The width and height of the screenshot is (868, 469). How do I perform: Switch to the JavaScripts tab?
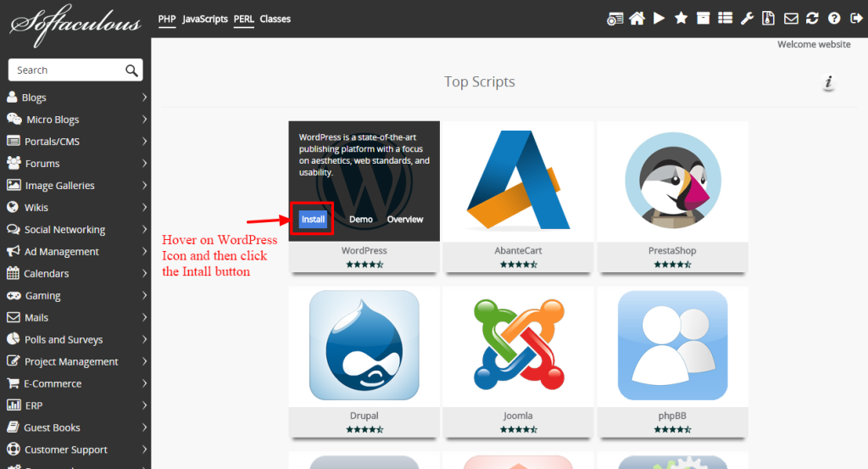(205, 20)
